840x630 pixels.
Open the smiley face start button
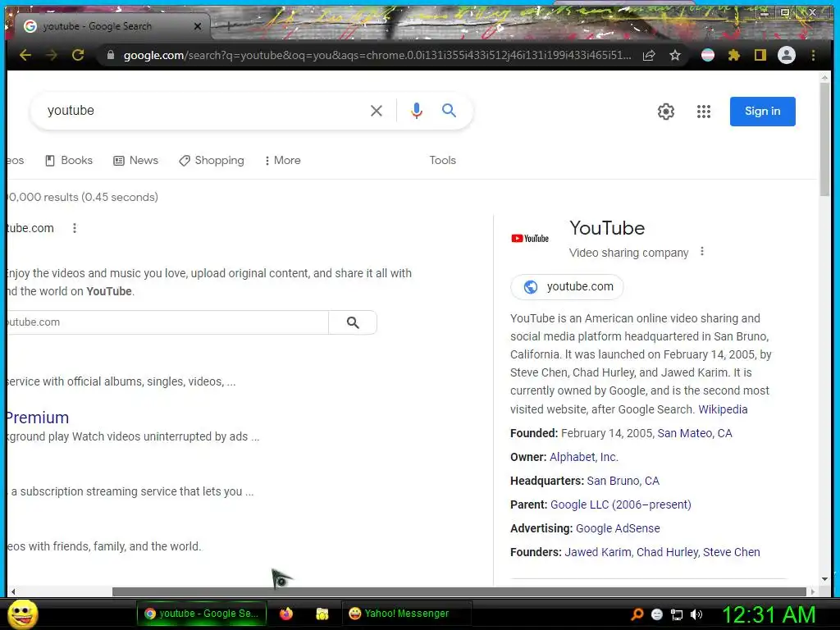(23, 614)
